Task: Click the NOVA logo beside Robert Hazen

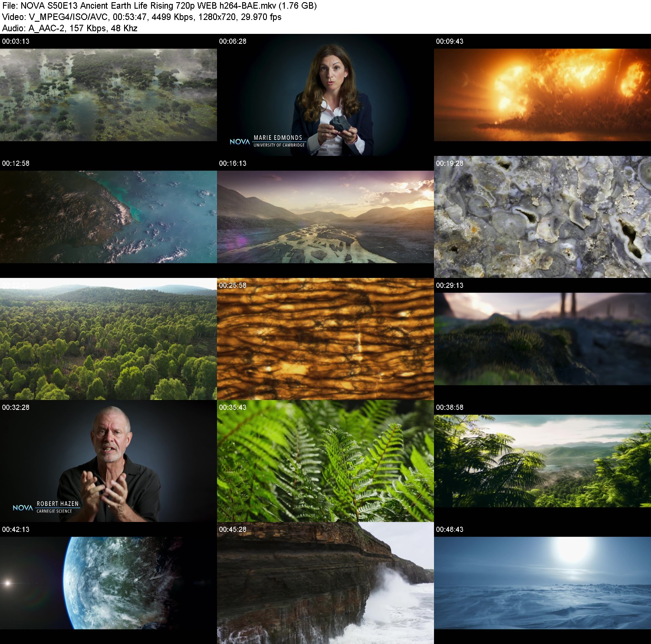Action: 23,508
